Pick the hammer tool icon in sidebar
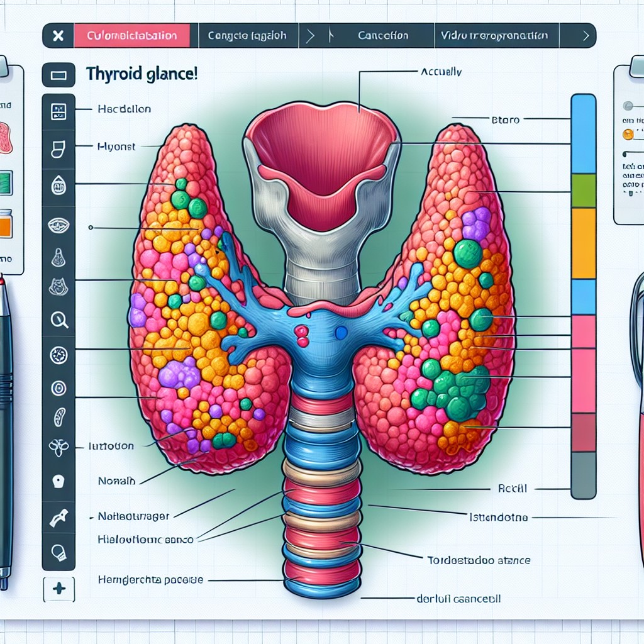Image resolution: width=644 pixels, height=644 pixels. pyautogui.click(x=58, y=518)
